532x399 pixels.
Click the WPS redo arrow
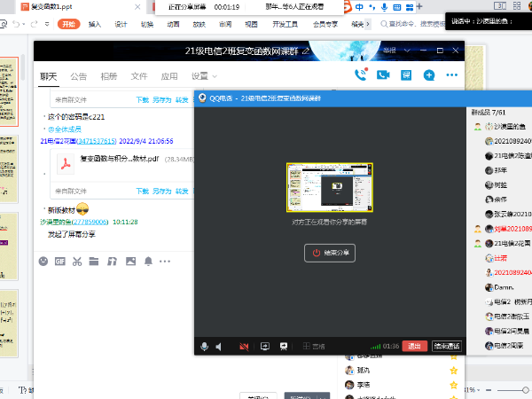(x=34, y=24)
